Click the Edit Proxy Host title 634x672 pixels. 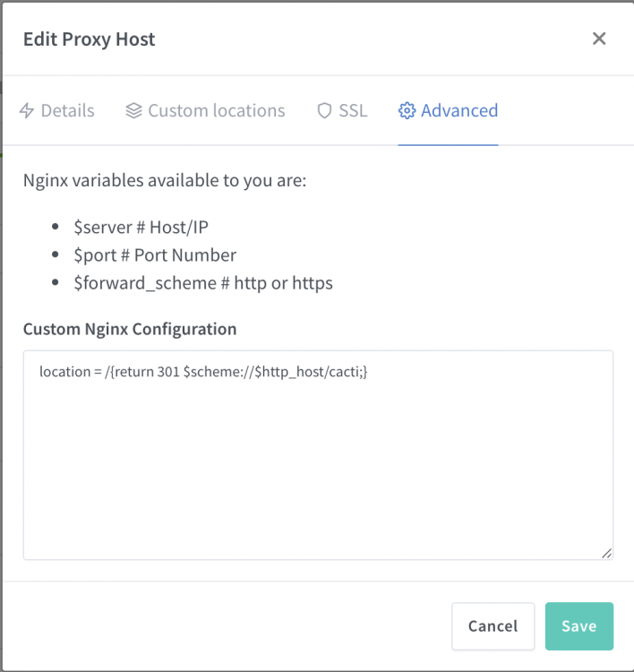(x=90, y=39)
